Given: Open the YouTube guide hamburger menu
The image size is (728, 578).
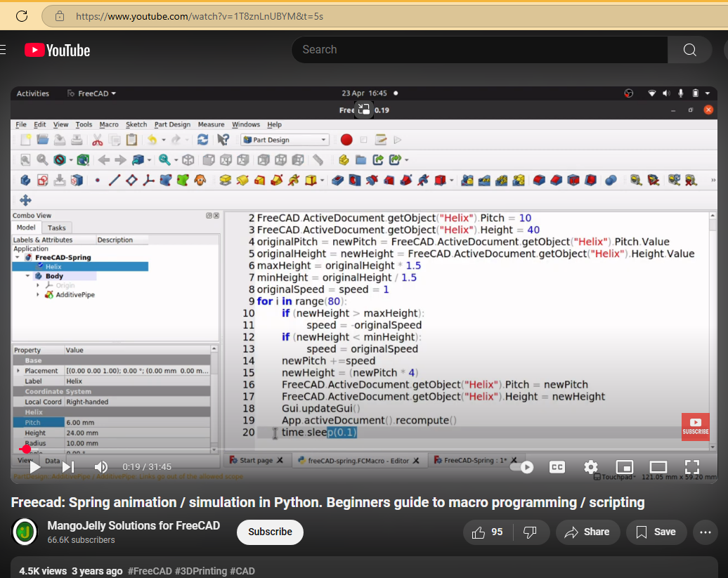Looking at the screenshot, I should pyautogui.click(x=4, y=50).
